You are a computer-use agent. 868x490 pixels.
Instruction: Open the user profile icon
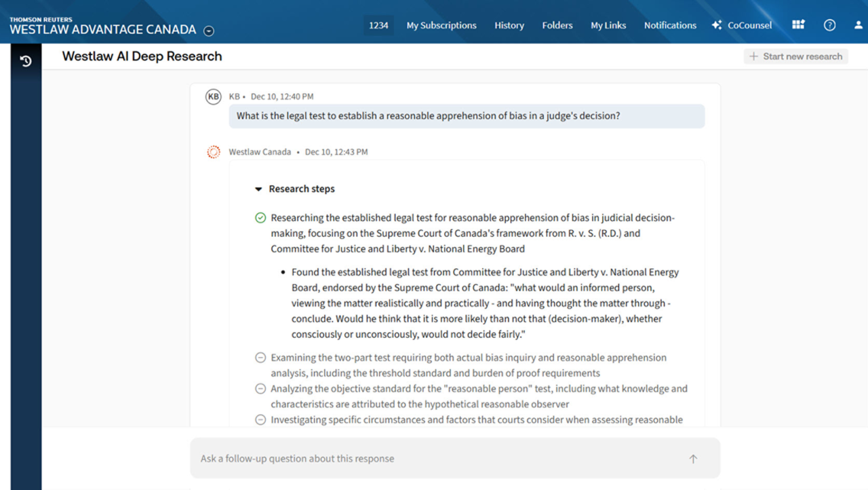pyautogui.click(x=858, y=25)
